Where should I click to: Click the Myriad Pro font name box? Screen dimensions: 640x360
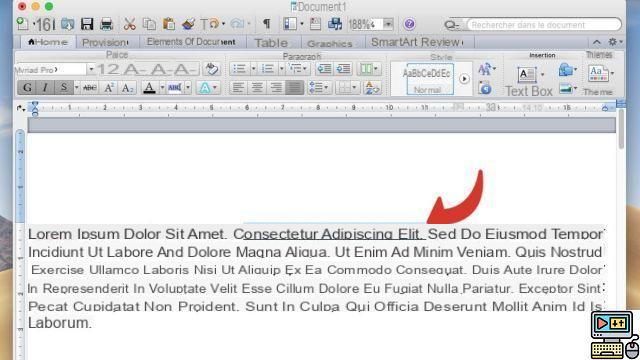pyautogui.click(x=50, y=69)
